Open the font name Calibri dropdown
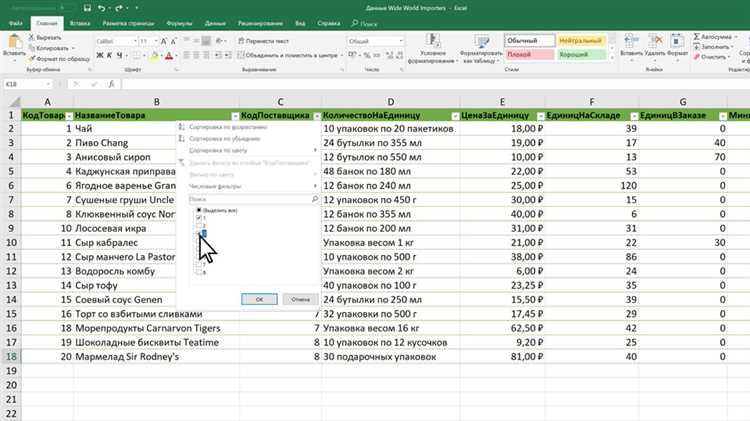750x421 pixels. click(x=135, y=41)
